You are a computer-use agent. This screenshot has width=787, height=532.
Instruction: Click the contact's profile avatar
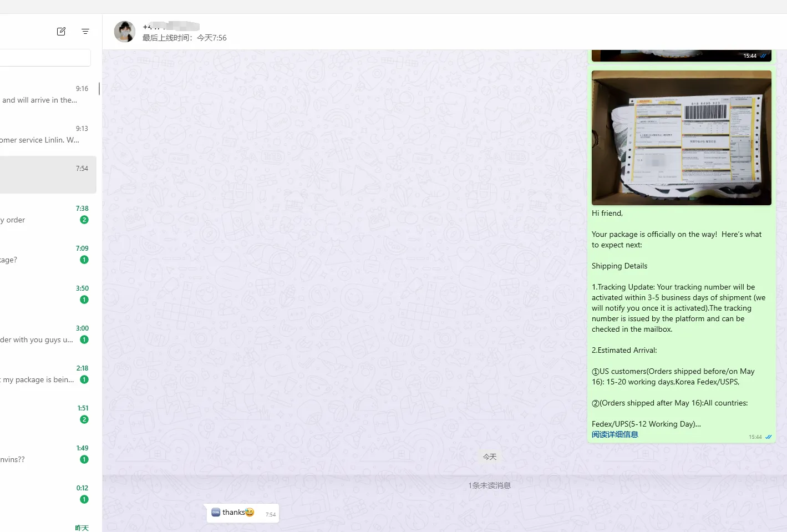pos(125,32)
